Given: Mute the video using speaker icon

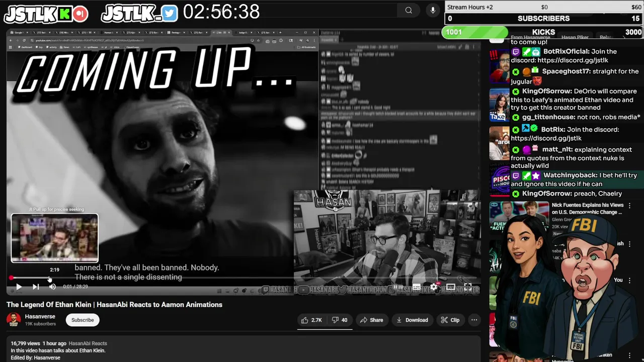Looking at the screenshot, I should pos(52,287).
